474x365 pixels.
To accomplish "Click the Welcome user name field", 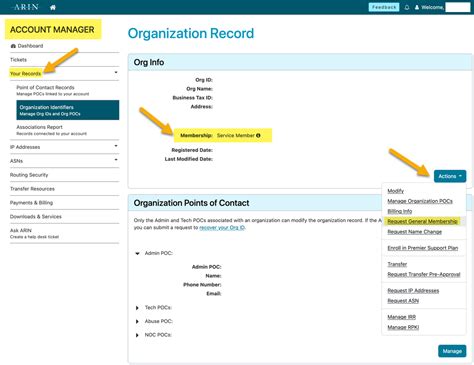I will (x=458, y=7).
